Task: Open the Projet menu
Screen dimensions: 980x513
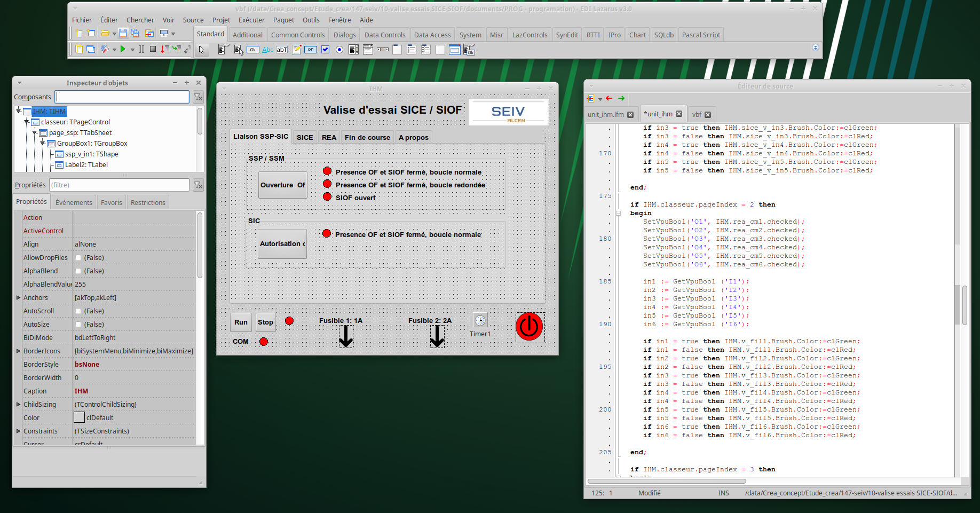Action: click(x=221, y=20)
